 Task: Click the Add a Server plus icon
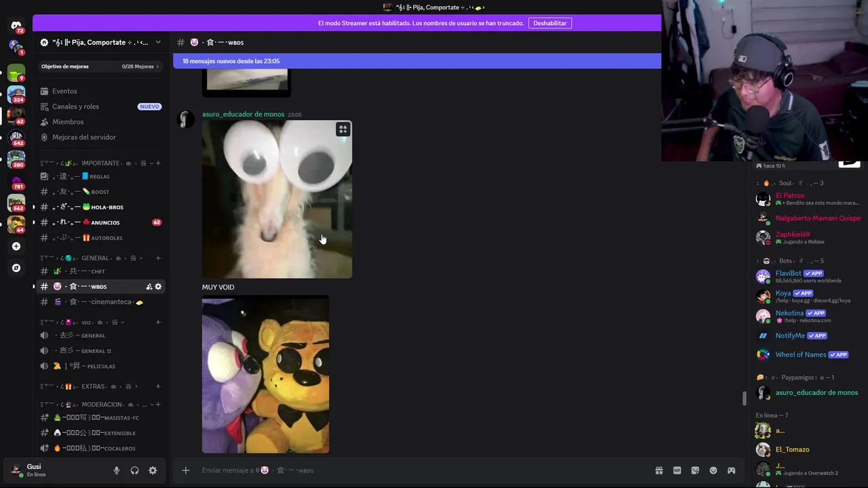coord(16,246)
